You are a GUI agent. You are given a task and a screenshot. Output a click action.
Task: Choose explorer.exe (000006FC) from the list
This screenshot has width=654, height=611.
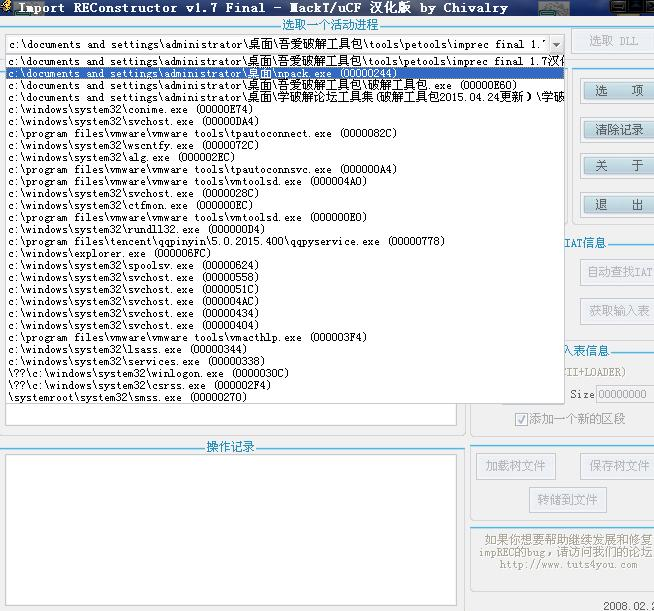[x=285, y=253]
